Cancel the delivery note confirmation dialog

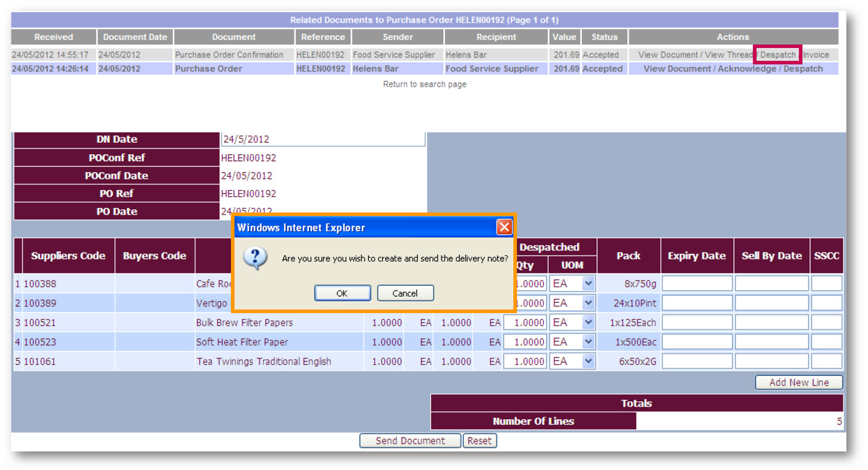coord(405,293)
